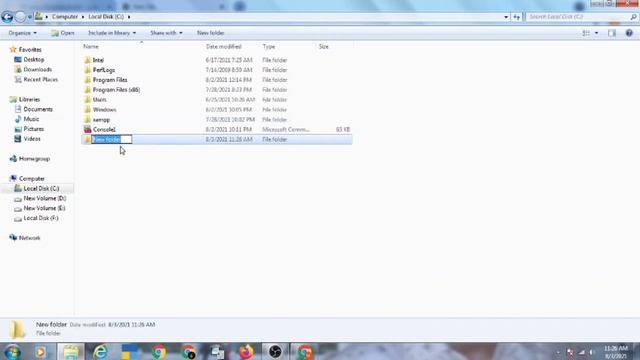Click Libraries in navigation pane
Image resolution: width=640 pixels, height=360 pixels.
pos(29,99)
